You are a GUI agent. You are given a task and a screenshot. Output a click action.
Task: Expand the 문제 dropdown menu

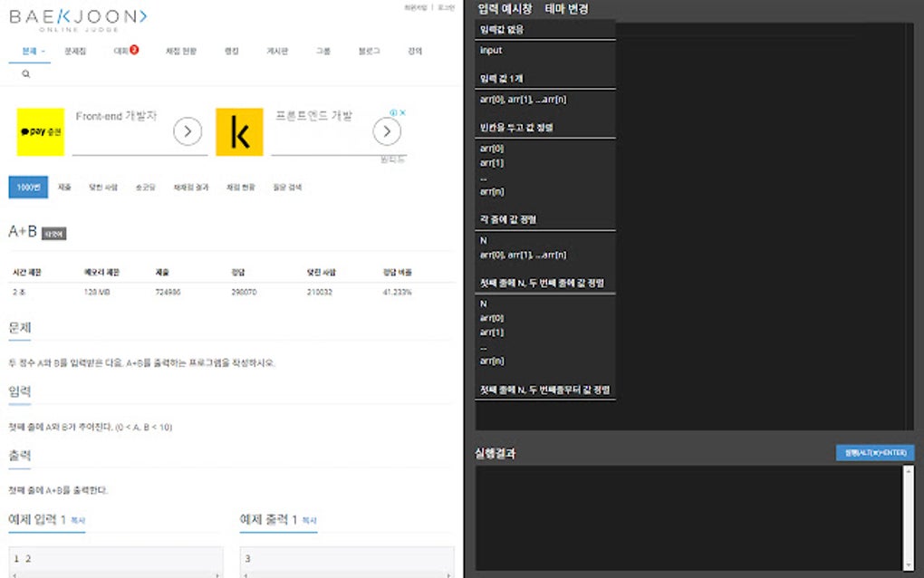[x=30, y=51]
